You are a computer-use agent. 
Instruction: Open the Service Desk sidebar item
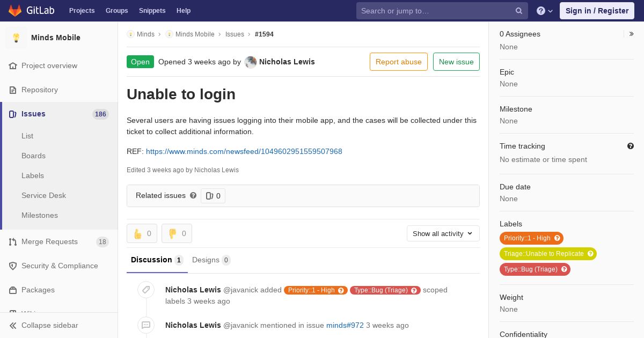43,196
